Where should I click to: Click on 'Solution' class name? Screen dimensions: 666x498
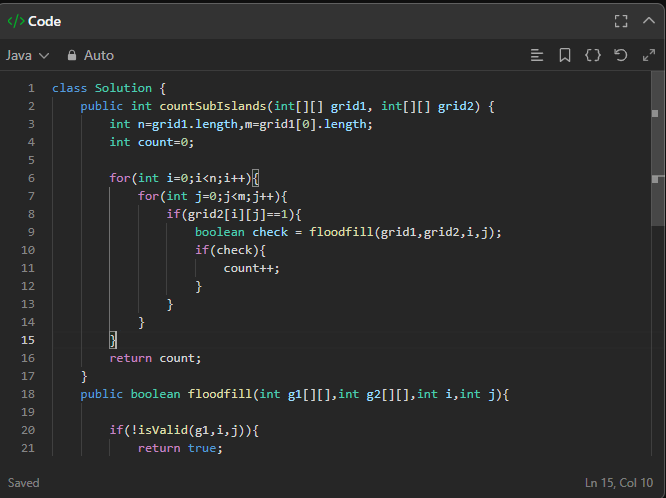click(123, 88)
